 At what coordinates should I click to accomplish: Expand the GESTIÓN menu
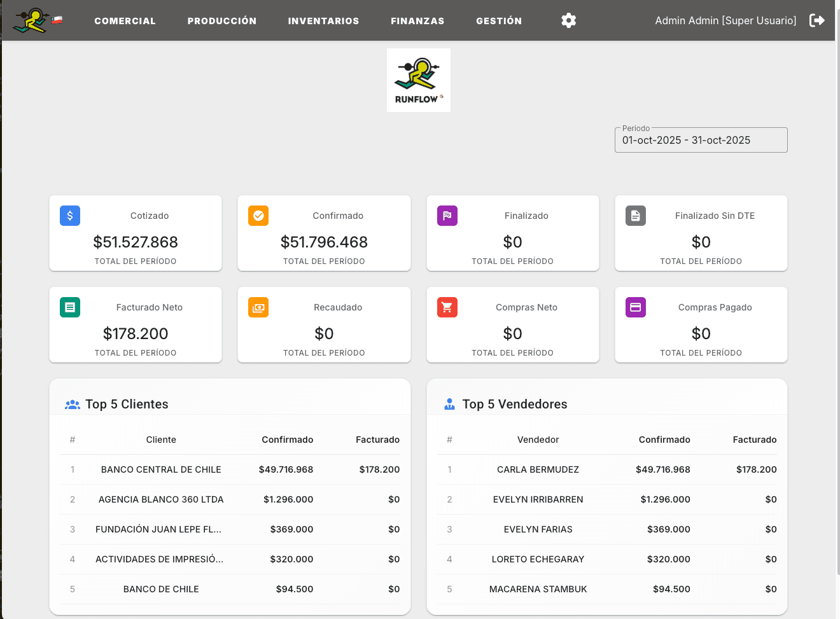[x=499, y=21]
